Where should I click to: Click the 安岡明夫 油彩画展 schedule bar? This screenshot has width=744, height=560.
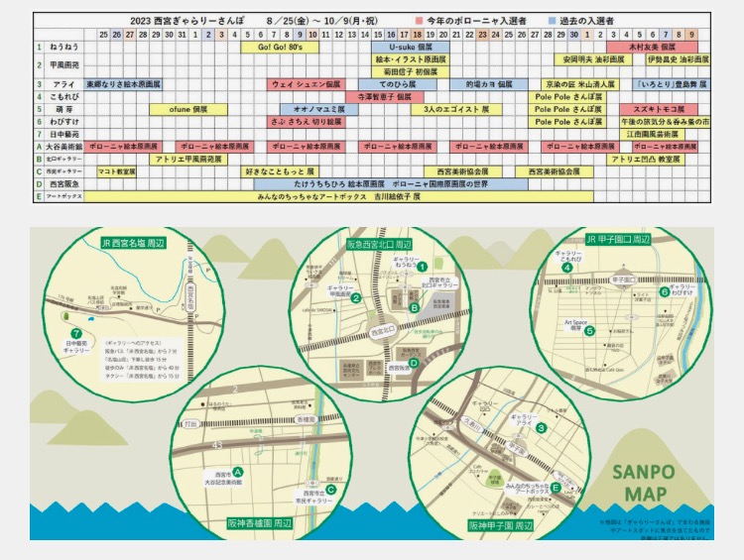click(593, 59)
